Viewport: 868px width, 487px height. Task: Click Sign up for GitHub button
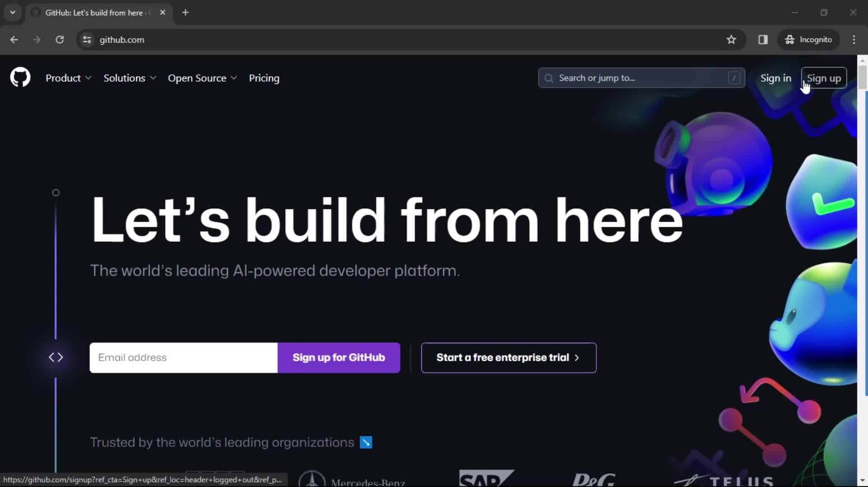(x=338, y=357)
